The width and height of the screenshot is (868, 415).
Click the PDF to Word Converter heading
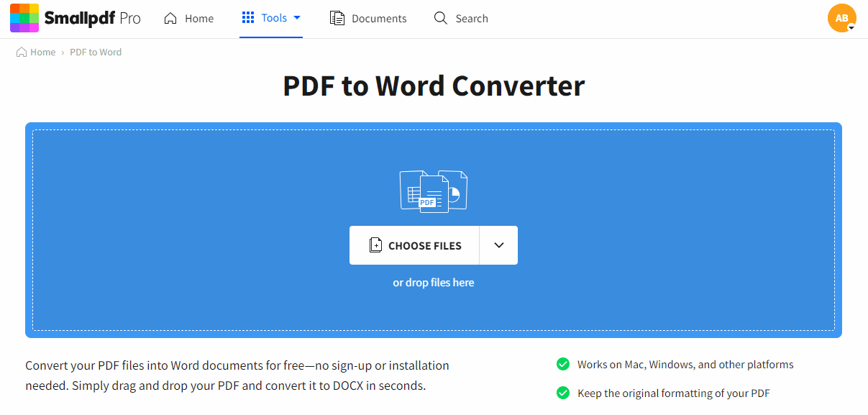click(434, 86)
